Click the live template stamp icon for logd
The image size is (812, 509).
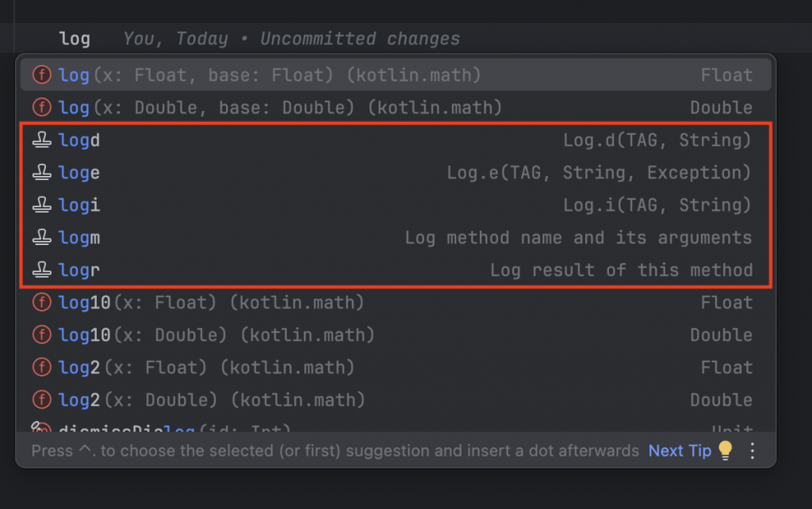pyautogui.click(x=41, y=140)
